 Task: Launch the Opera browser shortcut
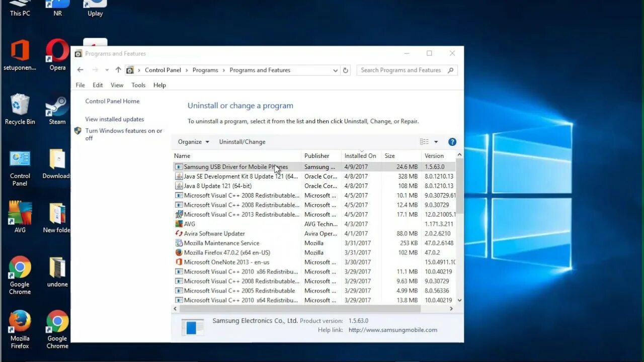(x=57, y=55)
